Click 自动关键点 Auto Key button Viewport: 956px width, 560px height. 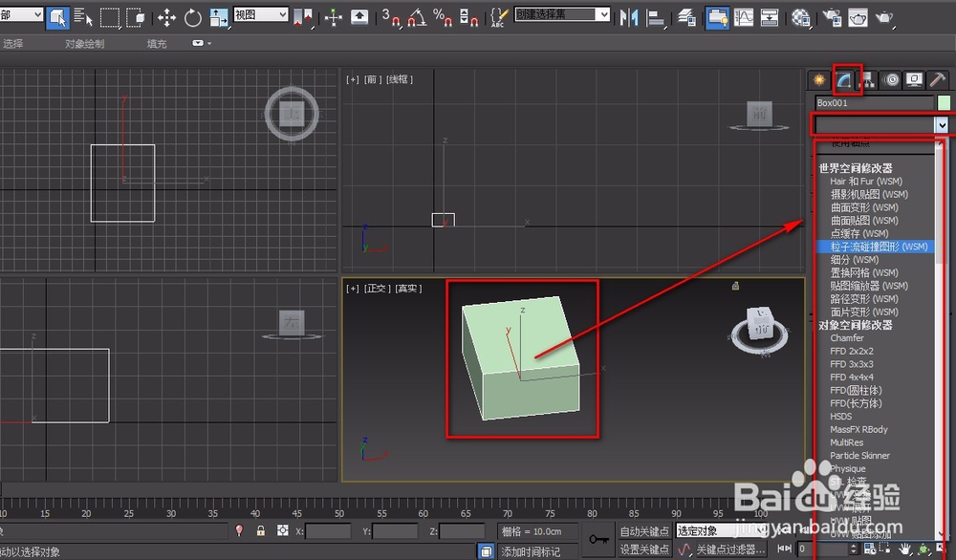pyautogui.click(x=643, y=531)
